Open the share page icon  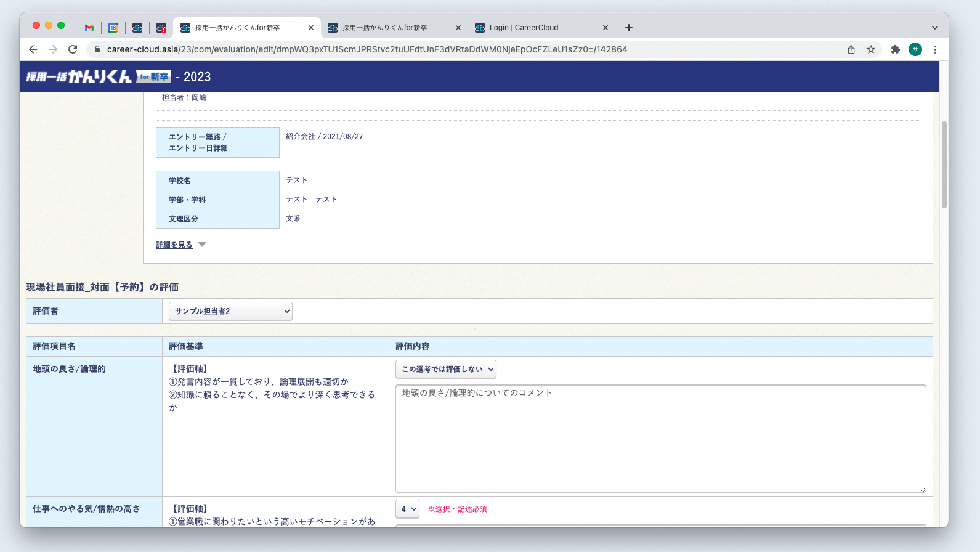click(851, 49)
